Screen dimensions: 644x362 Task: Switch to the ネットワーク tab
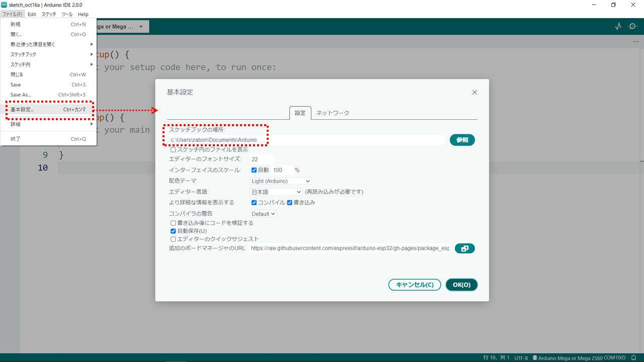[333, 113]
